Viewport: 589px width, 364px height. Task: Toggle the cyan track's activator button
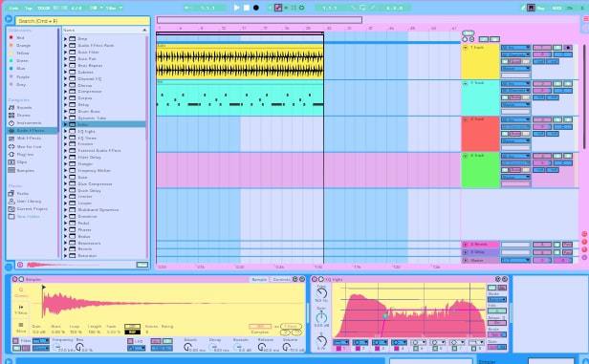(542, 84)
